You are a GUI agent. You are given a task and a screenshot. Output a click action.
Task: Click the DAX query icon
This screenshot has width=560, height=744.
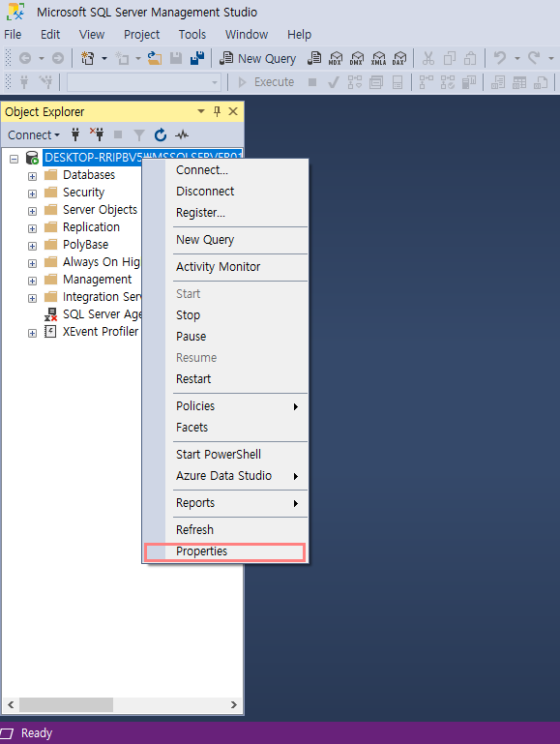pos(399,58)
